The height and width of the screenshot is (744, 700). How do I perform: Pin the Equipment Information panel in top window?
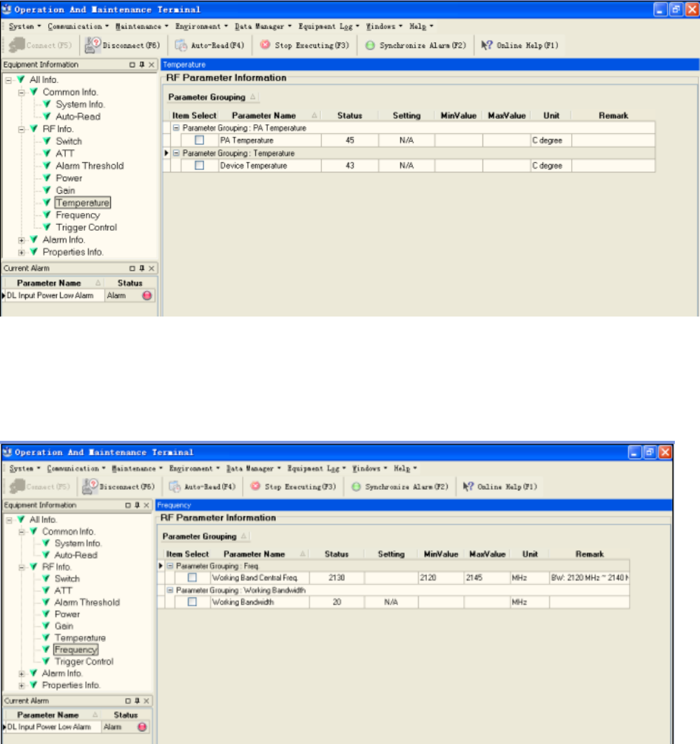(x=142, y=64)
